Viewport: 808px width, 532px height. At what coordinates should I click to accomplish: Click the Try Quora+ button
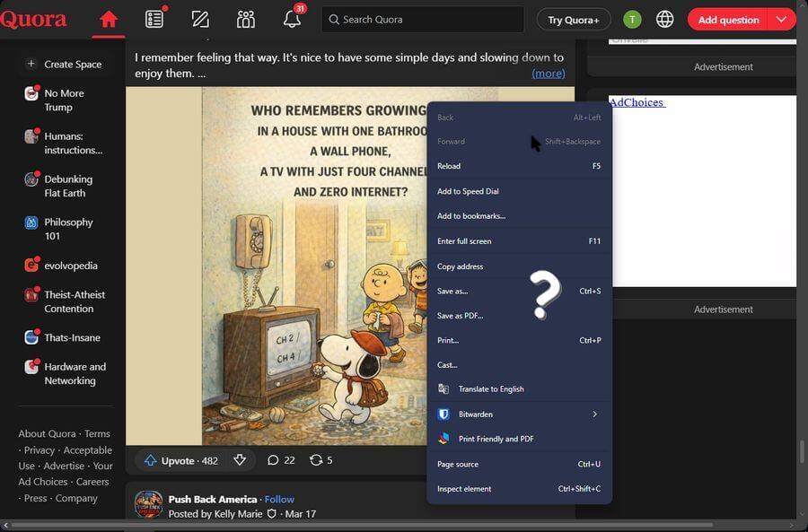(573, 20)
